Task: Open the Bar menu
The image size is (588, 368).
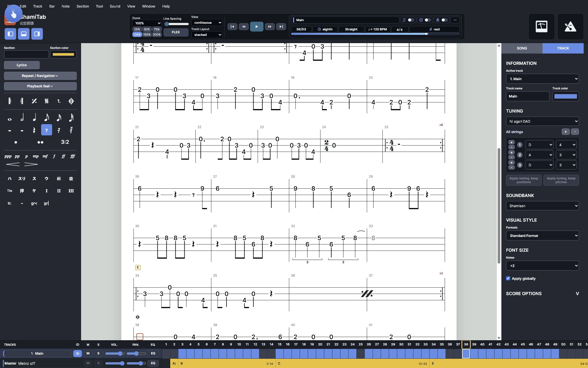Action: point(52,6)
